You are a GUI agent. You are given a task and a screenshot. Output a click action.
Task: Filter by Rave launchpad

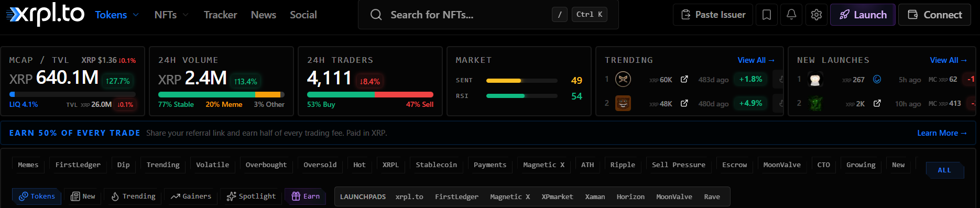coord(712,197)
